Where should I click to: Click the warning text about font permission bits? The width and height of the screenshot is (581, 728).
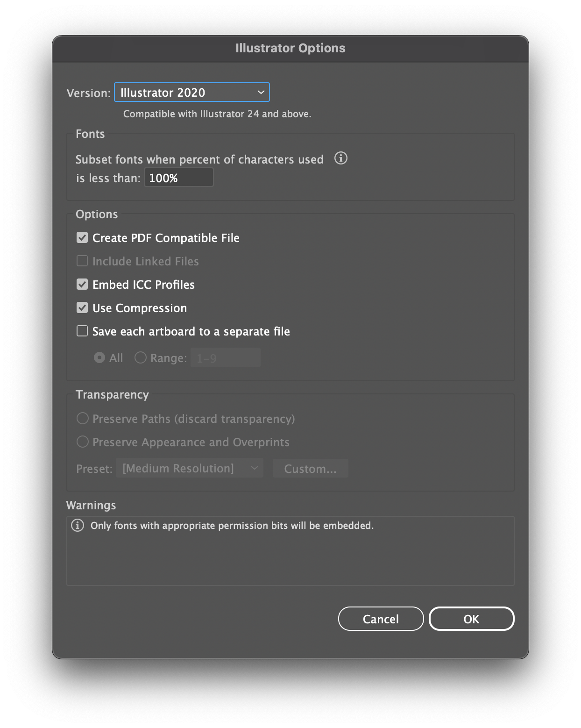[x=232, y=526]
